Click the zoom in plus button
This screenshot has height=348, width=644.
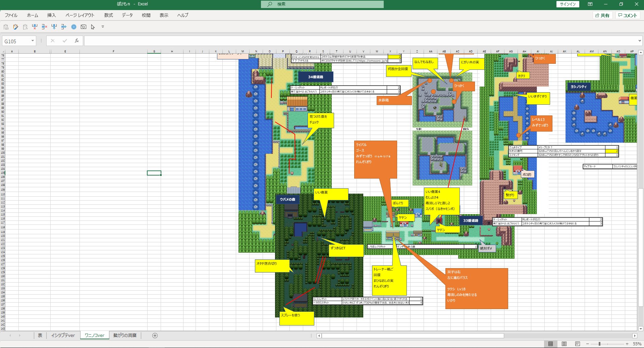tap(627, 344)
